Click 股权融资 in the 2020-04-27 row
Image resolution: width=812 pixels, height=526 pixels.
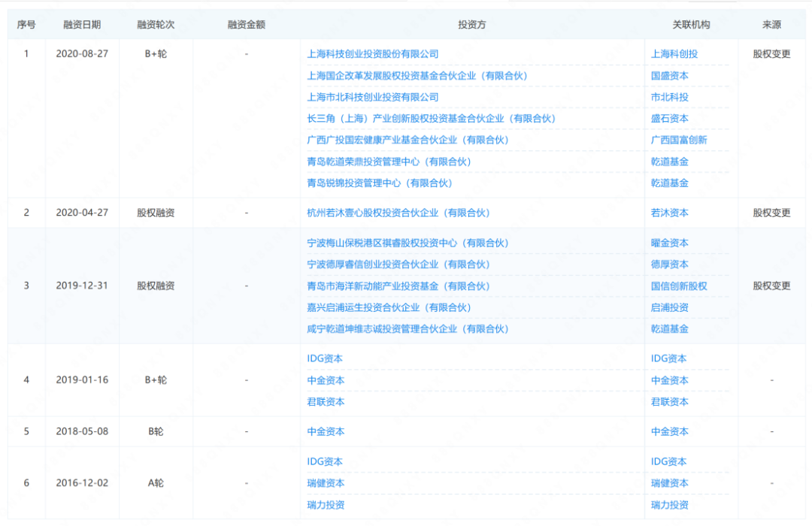156,213
